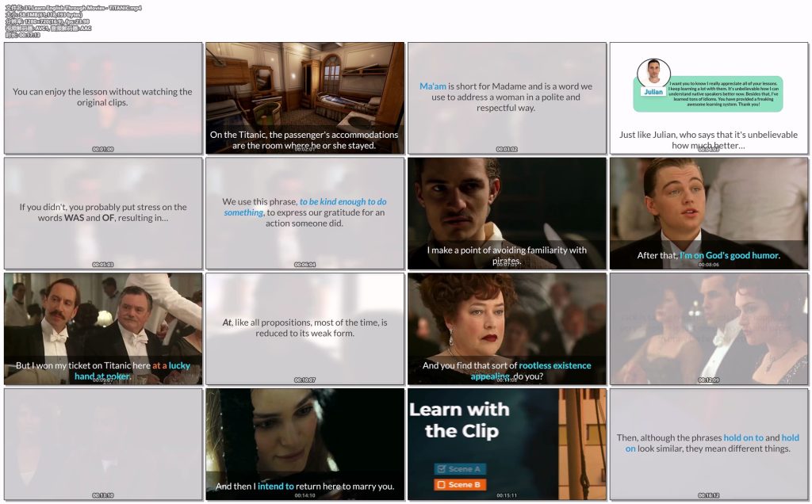
Task: Click the timestamp 00:01:00
Action: tap(103, 149)
